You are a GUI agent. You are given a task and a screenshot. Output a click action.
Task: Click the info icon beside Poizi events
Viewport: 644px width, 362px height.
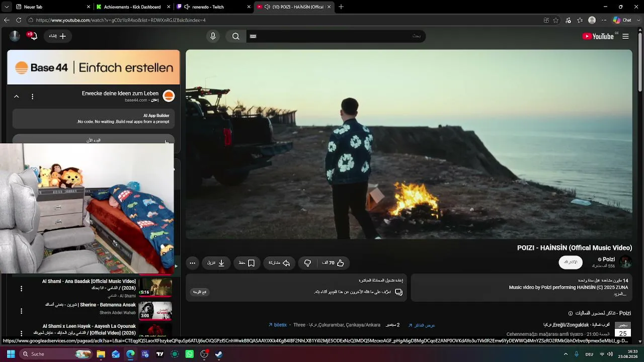pyautogui.click(x=571, y=313)
